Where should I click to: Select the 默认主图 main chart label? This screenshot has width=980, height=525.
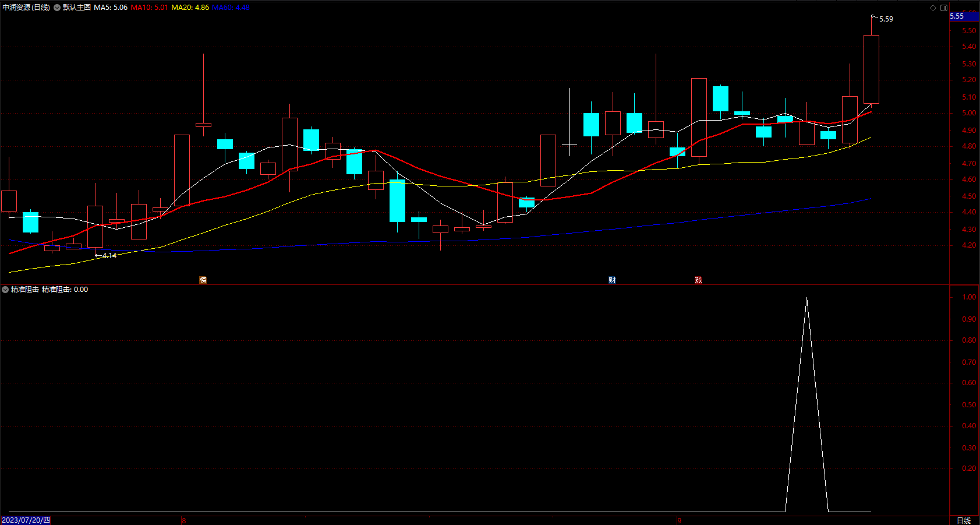click(77, 8)
